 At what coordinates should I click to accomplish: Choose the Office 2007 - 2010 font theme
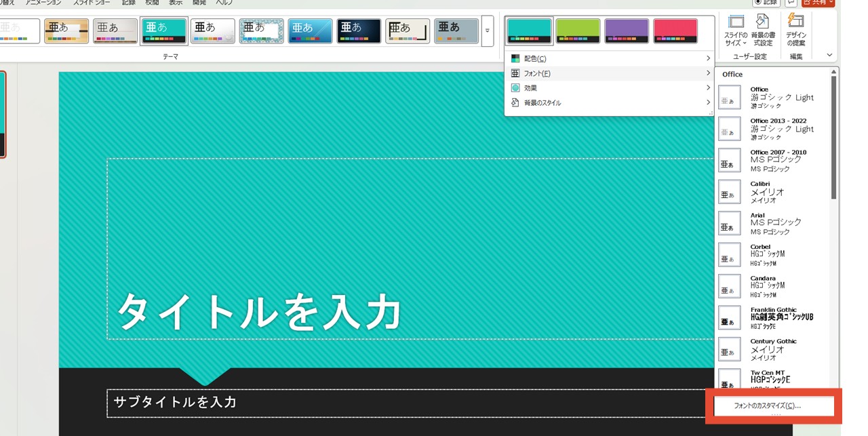click(x=773, y=160)
